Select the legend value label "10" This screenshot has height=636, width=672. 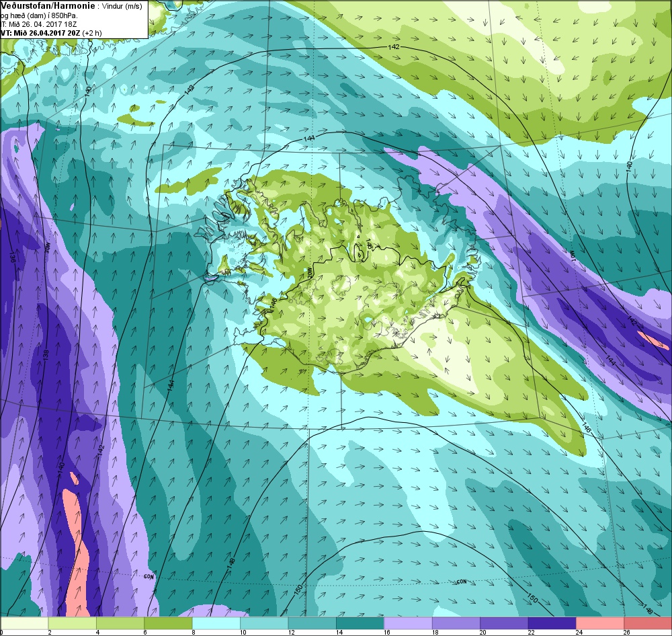(x=243, y=632)
